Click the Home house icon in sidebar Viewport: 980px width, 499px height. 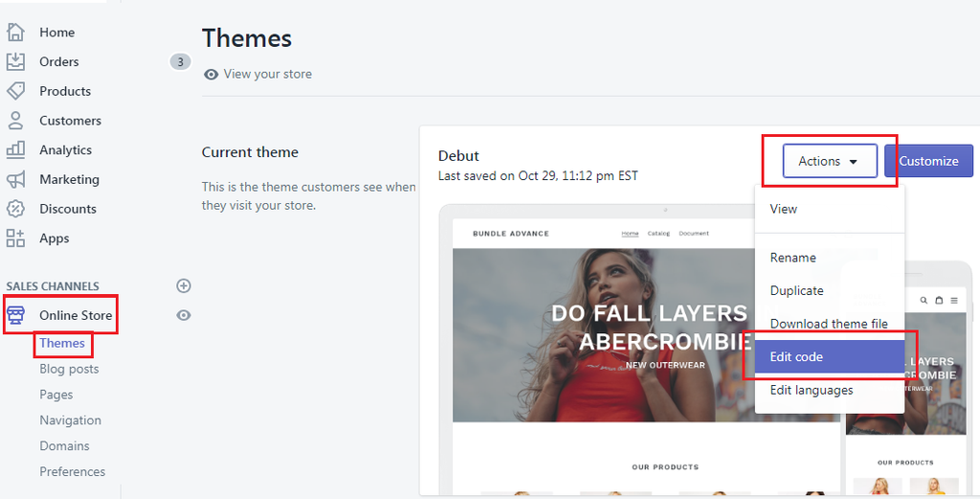click(15, 32)
